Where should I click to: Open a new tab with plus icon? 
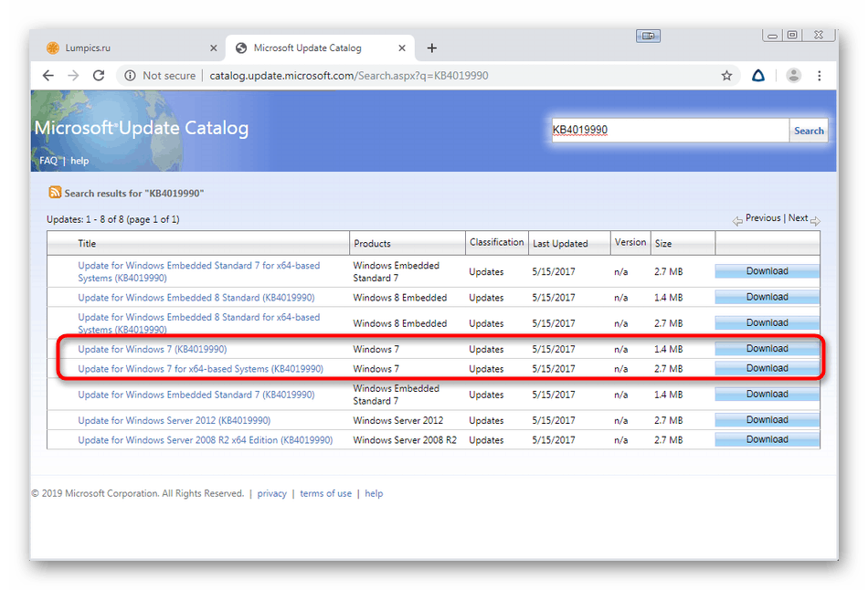tap(432, 48)
